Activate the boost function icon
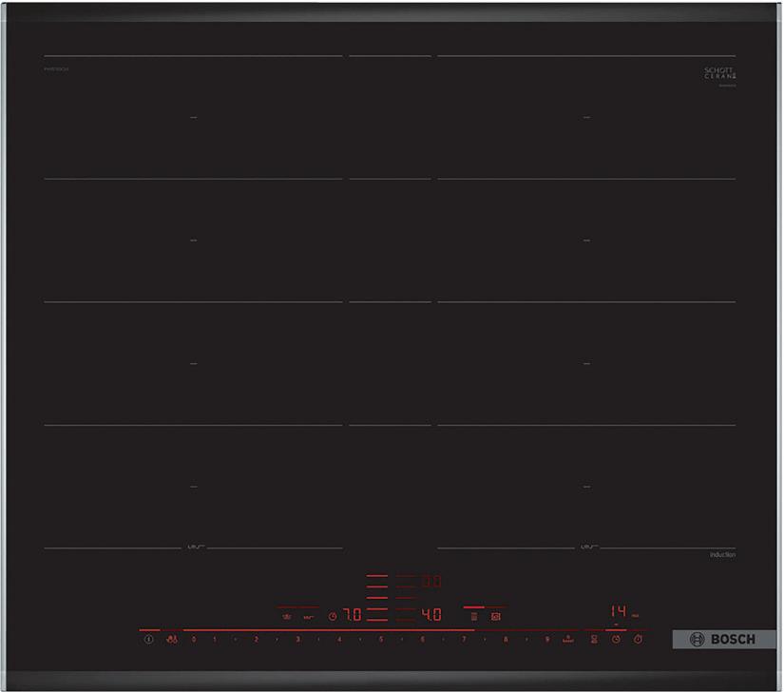This screenshot has height=692, width=784. pyautogui.click(x=568, y=639)
